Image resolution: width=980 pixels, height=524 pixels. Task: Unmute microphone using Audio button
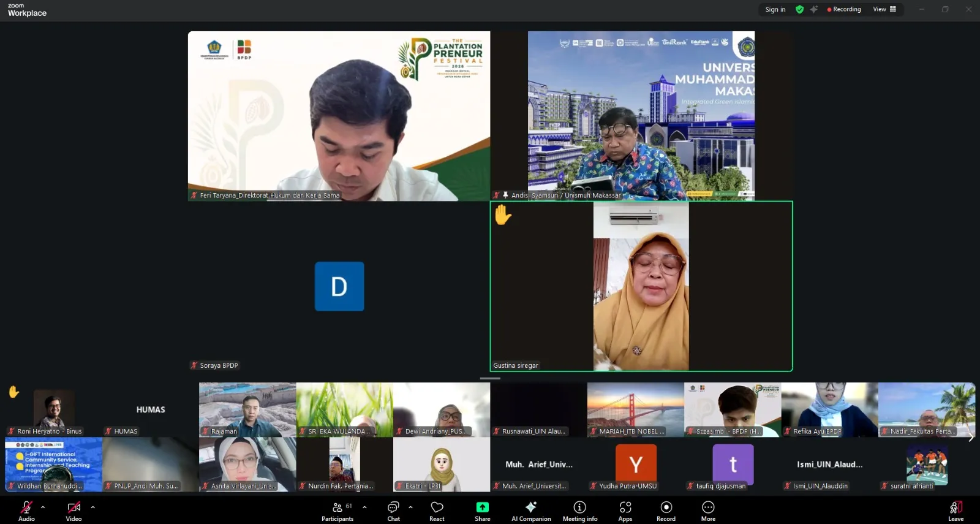tap(26, 511)
